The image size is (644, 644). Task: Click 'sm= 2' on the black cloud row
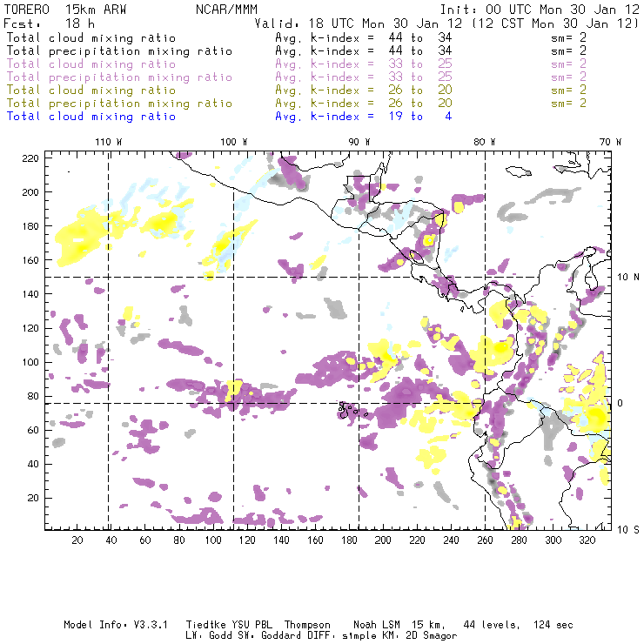pyautogui.click(x=568, y=38)
